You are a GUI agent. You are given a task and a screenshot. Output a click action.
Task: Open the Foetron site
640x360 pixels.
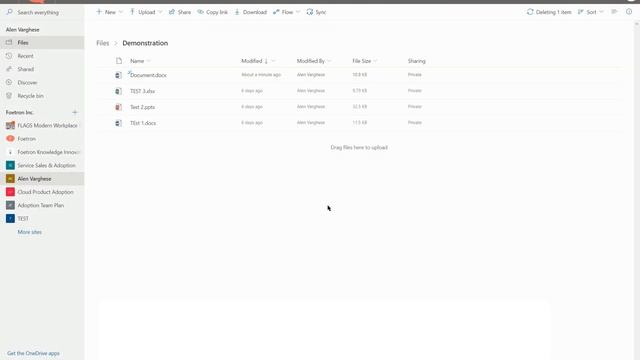point(42,139)
